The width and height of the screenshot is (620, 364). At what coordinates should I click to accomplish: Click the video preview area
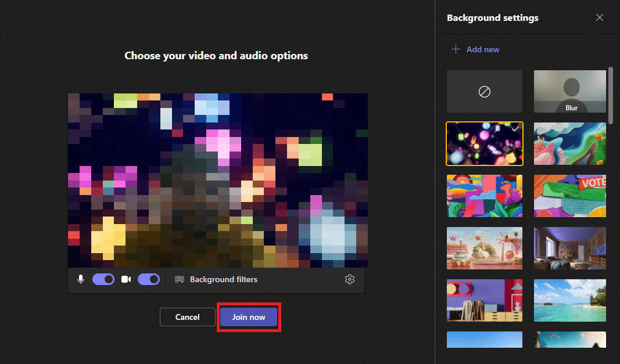click(218, 181)
